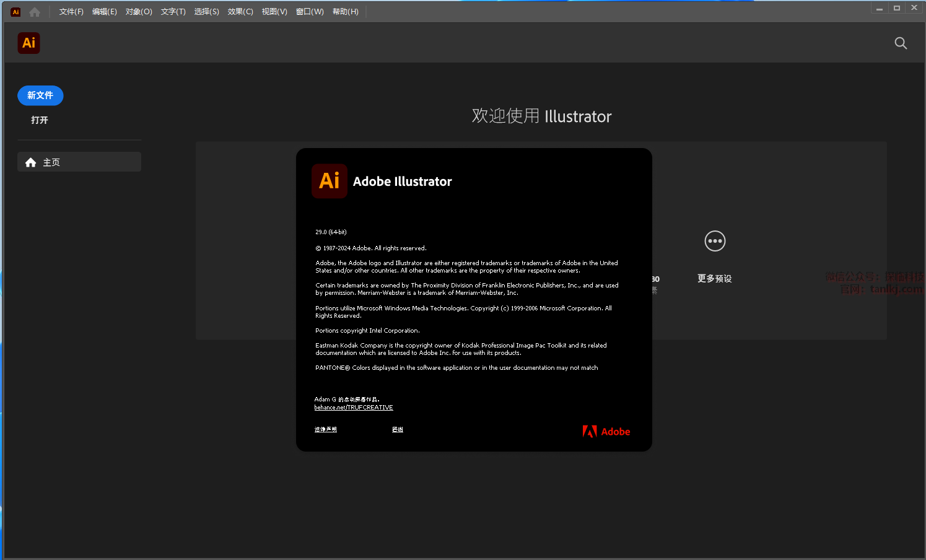The width and height of the screenshot is (926, 560).
Task: Expand the 对象(O) menu
Action: coord(139,12)
